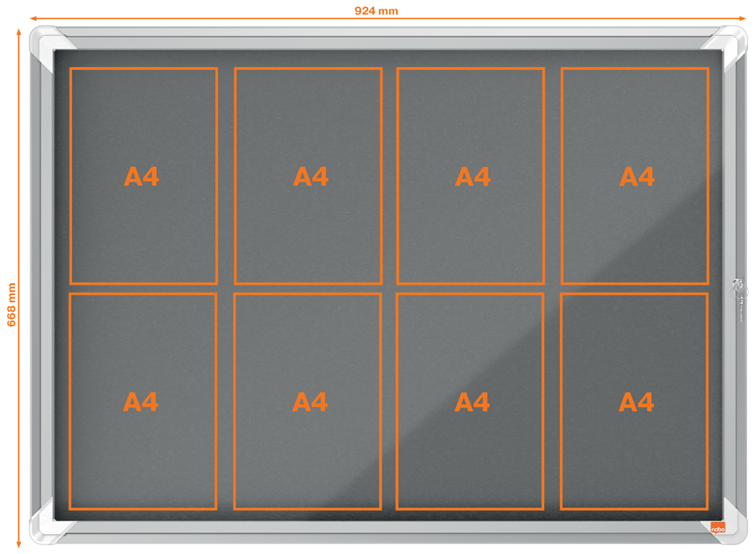Click the orange nobo logo badge
The image size is (756, 554).
(718, 527)
